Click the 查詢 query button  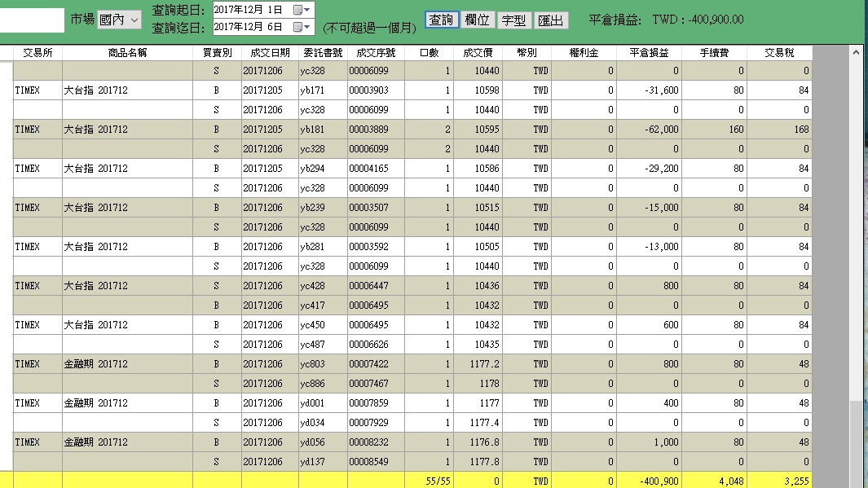pos(442,20)
